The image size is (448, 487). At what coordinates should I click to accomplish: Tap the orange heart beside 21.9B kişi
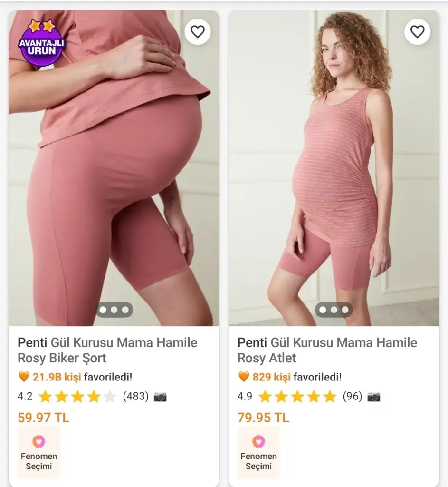pos(24,377)
